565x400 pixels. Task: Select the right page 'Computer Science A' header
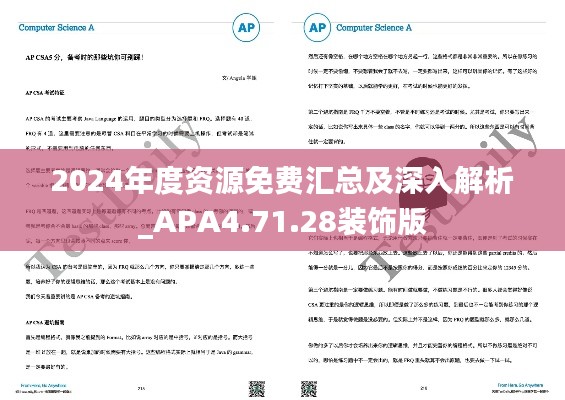(x=374, y=28)
